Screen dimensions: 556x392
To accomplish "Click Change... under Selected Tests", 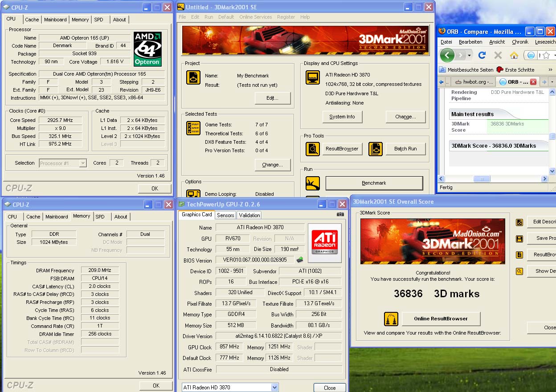I will 273,165.
